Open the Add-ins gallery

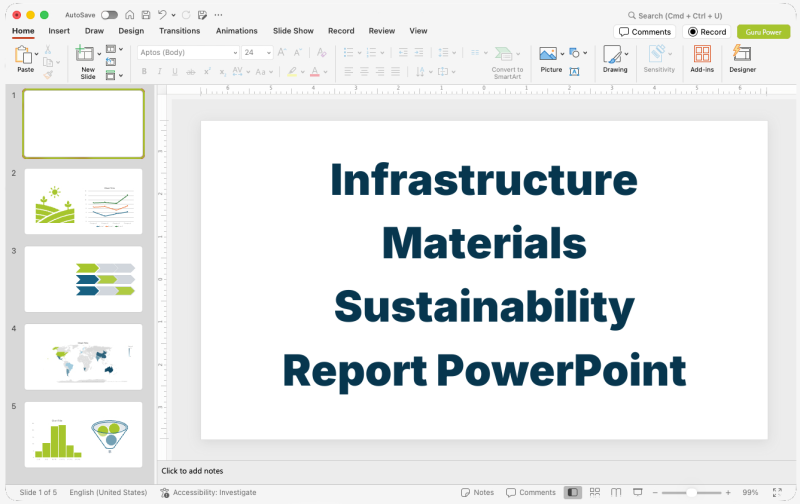pos(702,58)
